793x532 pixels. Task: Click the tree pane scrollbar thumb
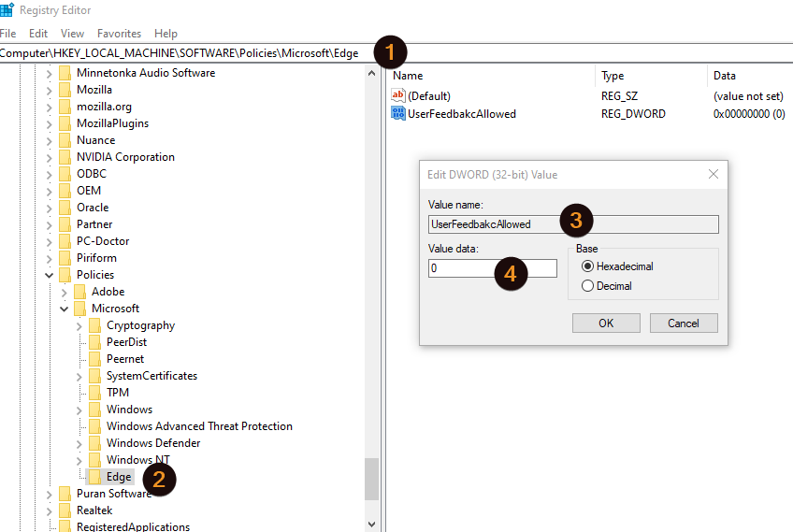[x=372, y=479]
